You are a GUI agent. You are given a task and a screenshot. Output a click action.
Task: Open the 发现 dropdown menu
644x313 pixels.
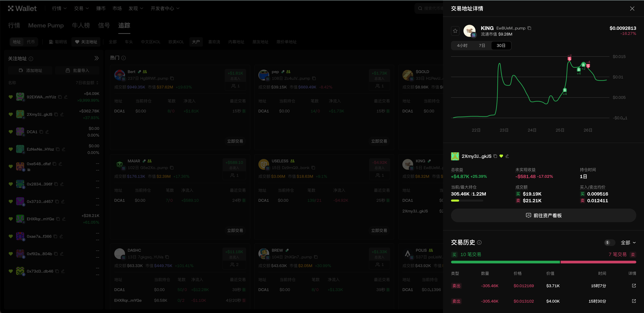pos(136,8)
